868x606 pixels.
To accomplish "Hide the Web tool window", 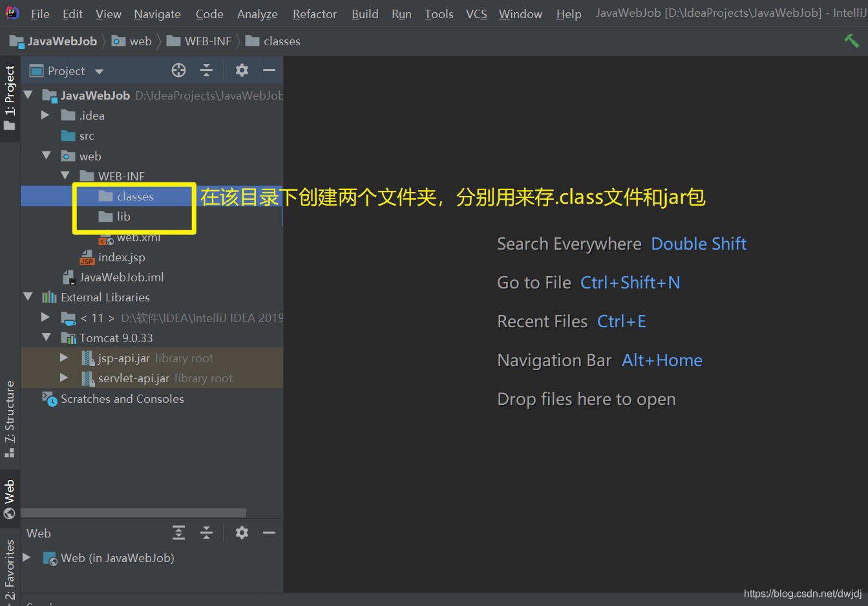I will click(x=269, y=532).
